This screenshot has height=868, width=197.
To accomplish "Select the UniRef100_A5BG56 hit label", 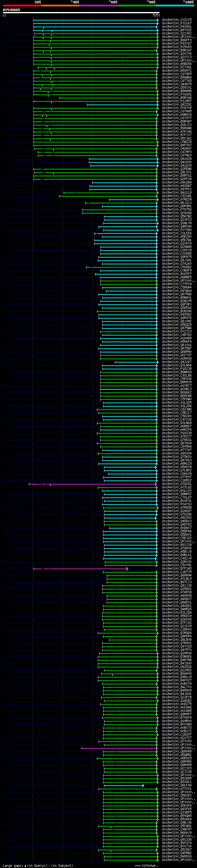I will pyautogui.click(x=177, y=64).
